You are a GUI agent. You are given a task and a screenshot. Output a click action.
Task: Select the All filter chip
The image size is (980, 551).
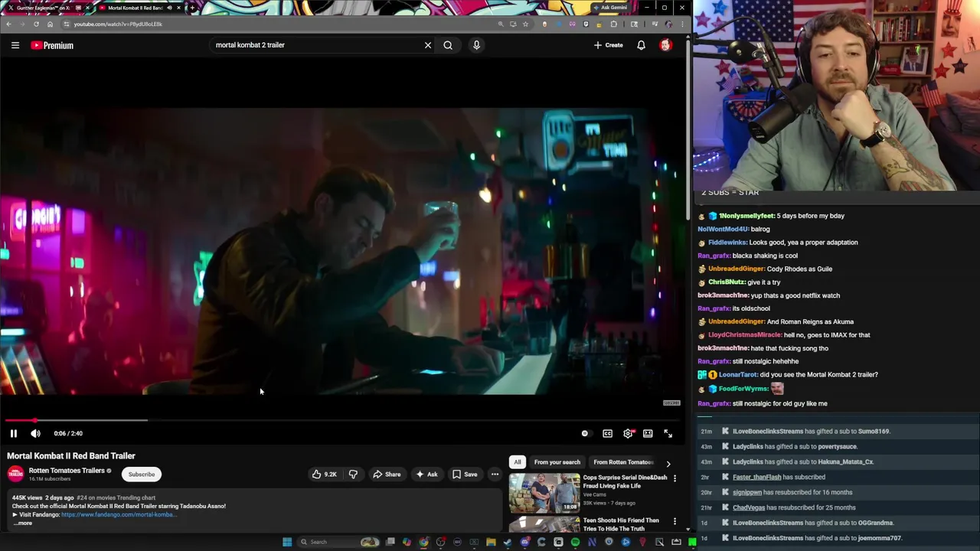(x=518, y=462)
